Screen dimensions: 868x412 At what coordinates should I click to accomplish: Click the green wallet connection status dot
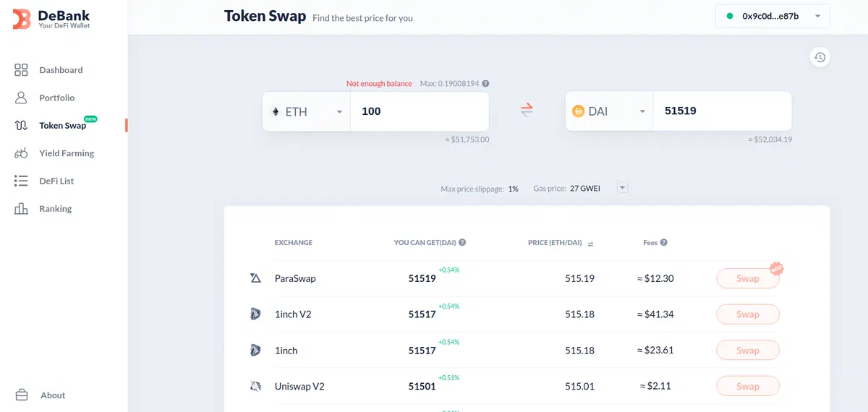[x=730, y=16]
